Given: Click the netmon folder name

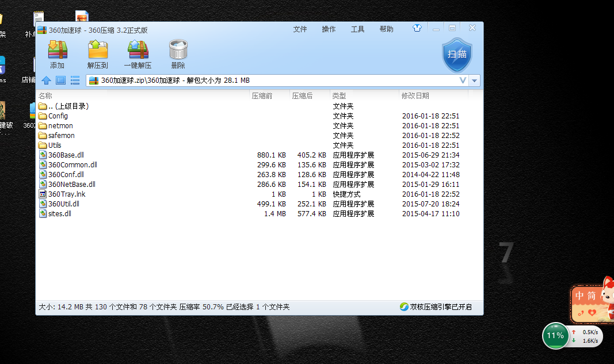Looking at the screenshot, I should click(60, 125).
